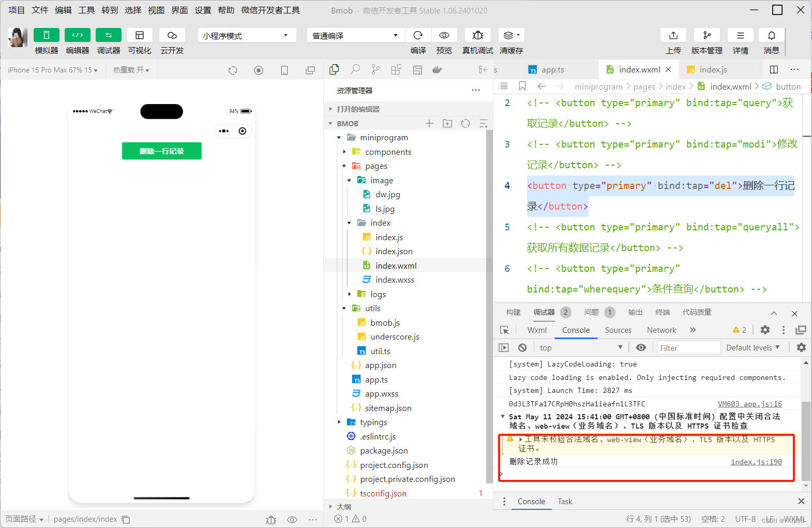Open the messages bell icon
Viewport: 812px width, 528px height.
pos(772,35)
